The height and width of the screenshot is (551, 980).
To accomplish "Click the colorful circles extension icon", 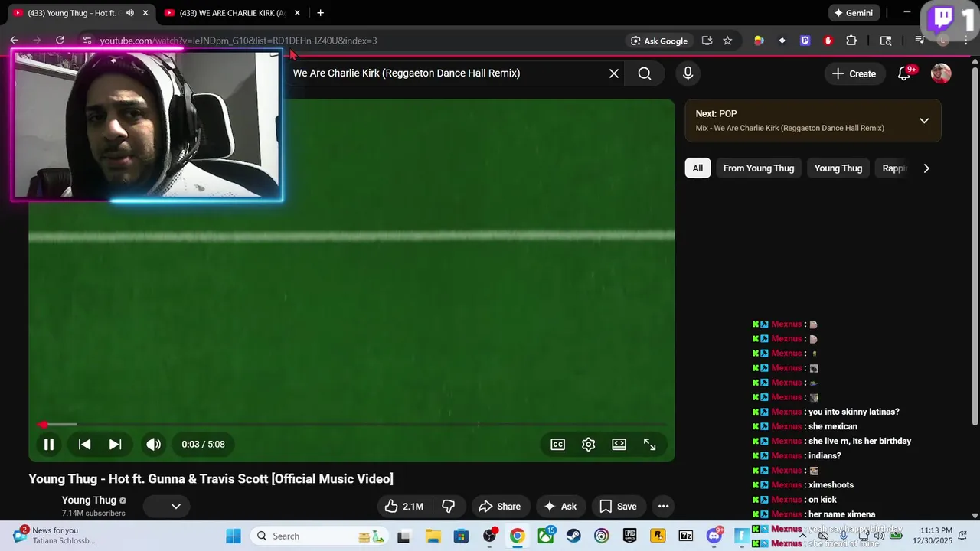I will [x=759, y=41].
